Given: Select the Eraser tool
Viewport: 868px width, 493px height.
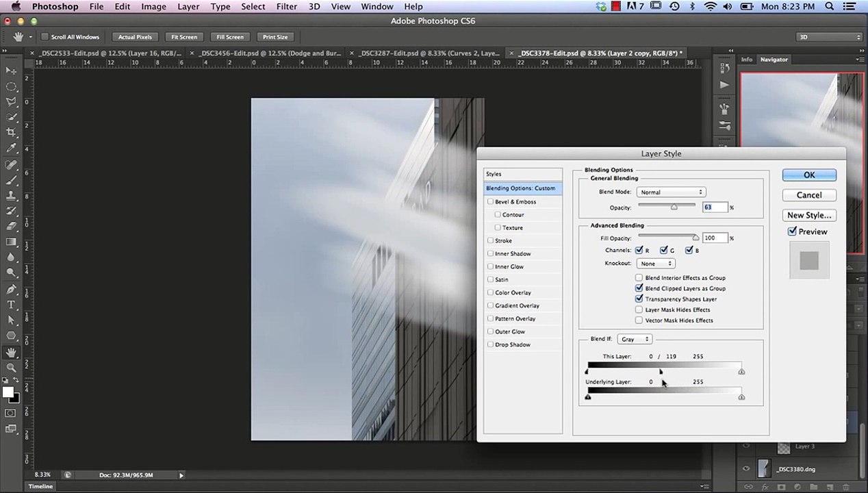Looking at the screenshot, I should point(12,226).
